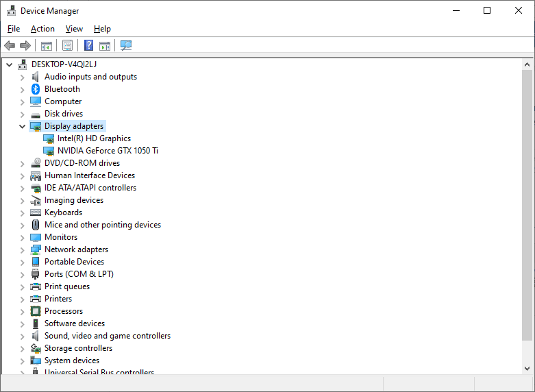The image size is (535, 392).
Task: Click the Disk drives icon
Action: (36, 114)
